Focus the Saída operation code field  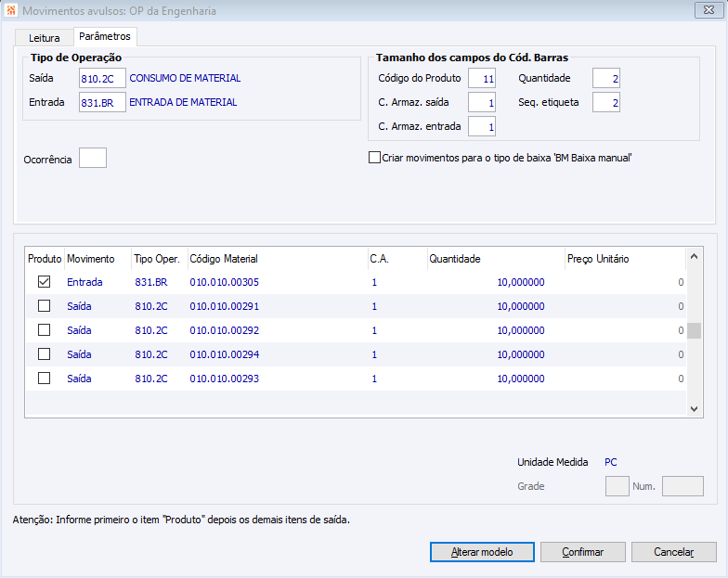coord(102,79)
